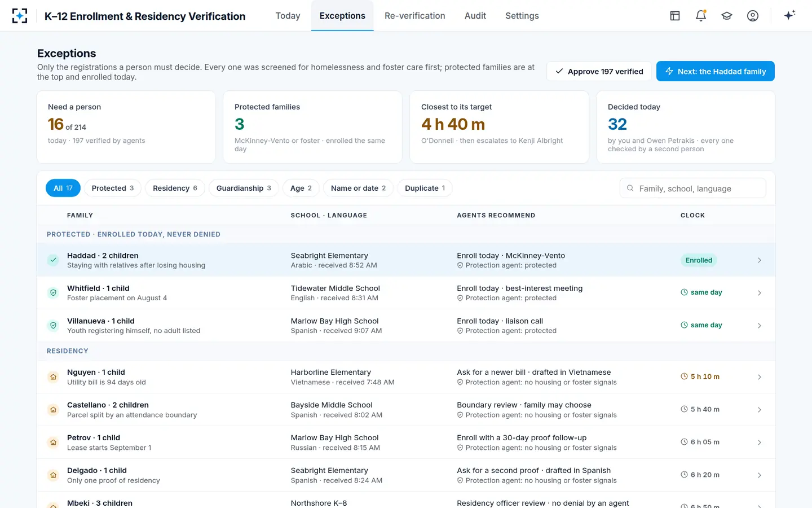
Task: Open the Audit tab
Action: pos(475,16)
